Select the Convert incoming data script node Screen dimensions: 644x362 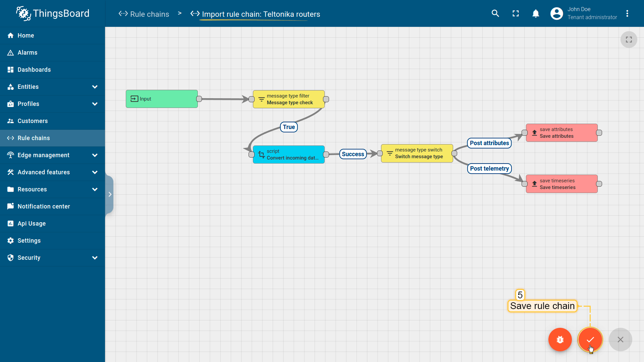tap(288, 155)
